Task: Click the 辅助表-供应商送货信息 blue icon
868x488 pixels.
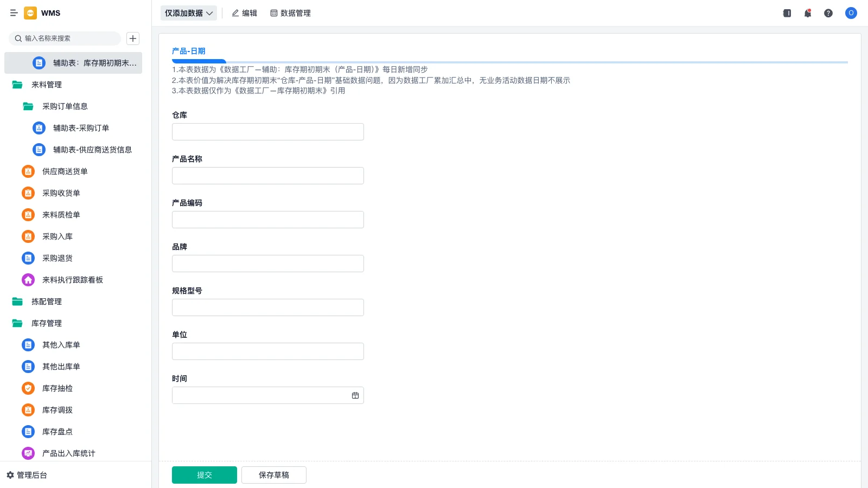Action: coord(39,150)
